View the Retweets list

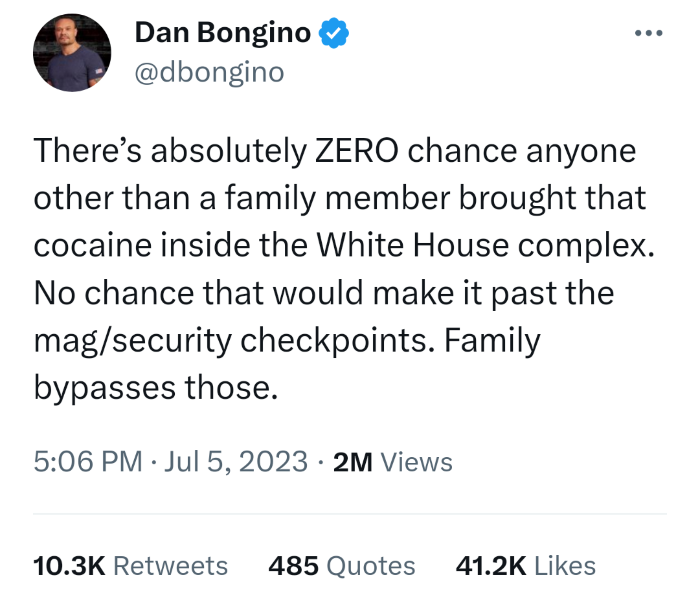(170, 566)
